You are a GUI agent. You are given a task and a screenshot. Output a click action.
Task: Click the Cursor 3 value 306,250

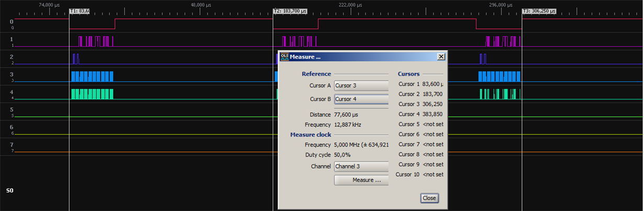pyautogui.click(x=432, y=104)
